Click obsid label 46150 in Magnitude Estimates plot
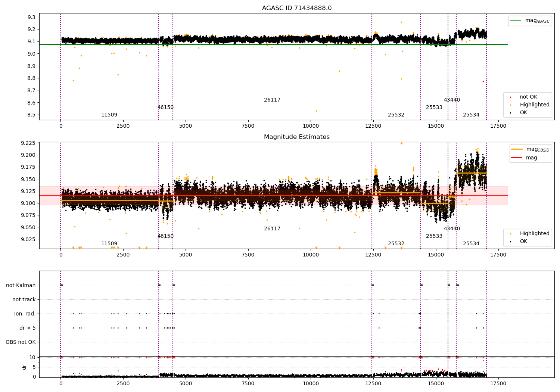 tap(165, 236)
